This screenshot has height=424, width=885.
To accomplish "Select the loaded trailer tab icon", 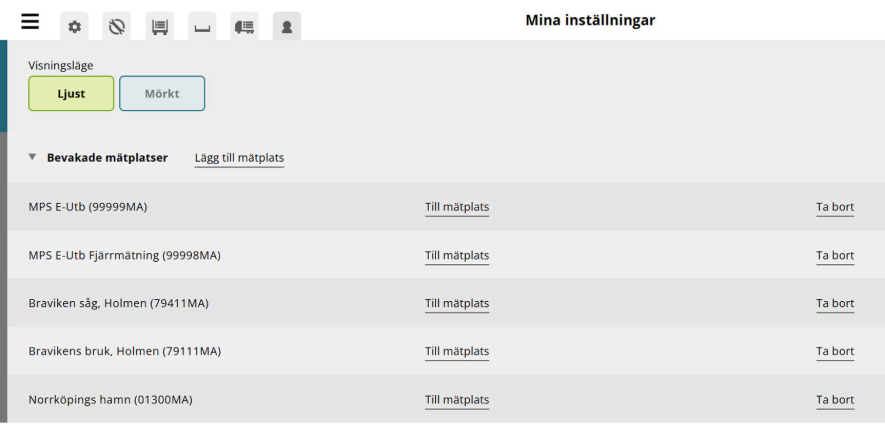I will [159, 27].
